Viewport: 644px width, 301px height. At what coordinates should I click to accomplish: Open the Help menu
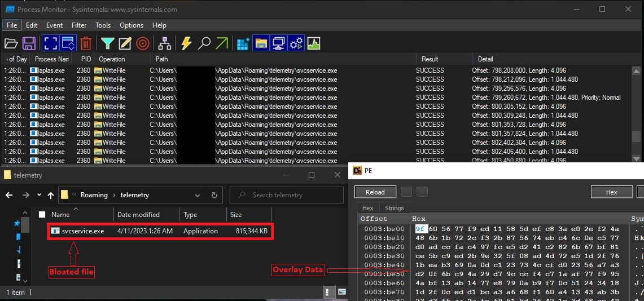(x=159, y=25)
